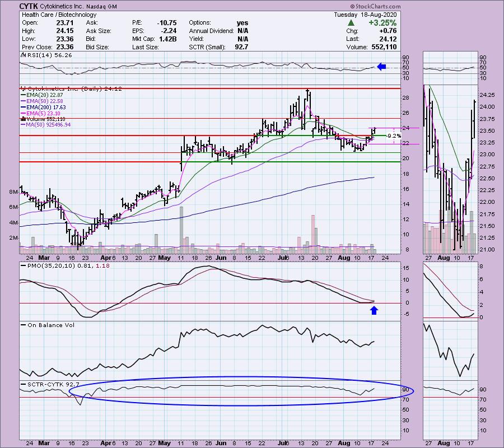Select the EPS value -2.24
The height and width of the screenshot is (448, 504).
click(169, 31)
